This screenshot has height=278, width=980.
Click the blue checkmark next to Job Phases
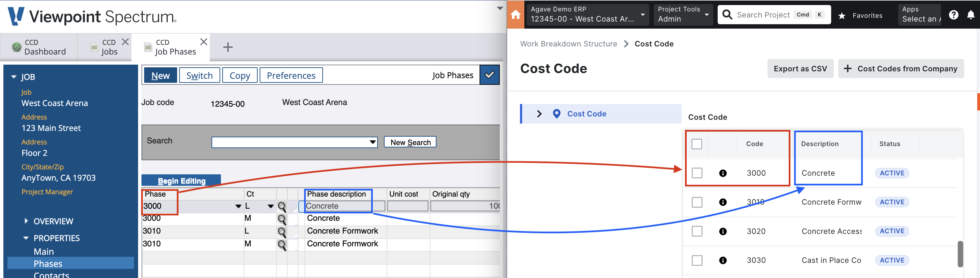click(489, 75)
